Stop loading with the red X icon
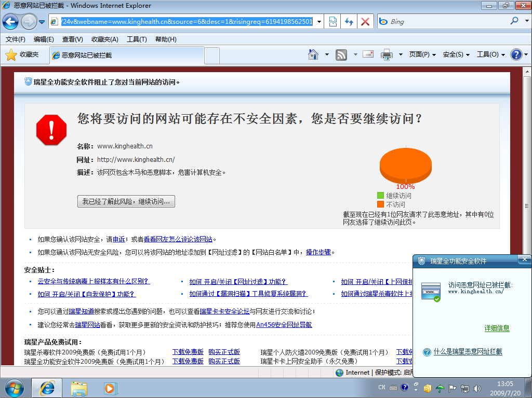Image resolution: width=532 pixels, height=398 pixels. point(365,22)
